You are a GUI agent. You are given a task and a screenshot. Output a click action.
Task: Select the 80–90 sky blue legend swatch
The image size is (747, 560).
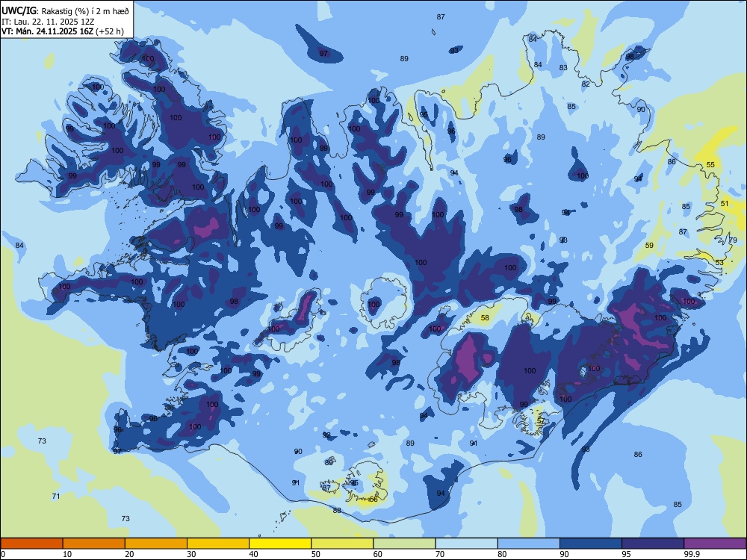point(529,544)
